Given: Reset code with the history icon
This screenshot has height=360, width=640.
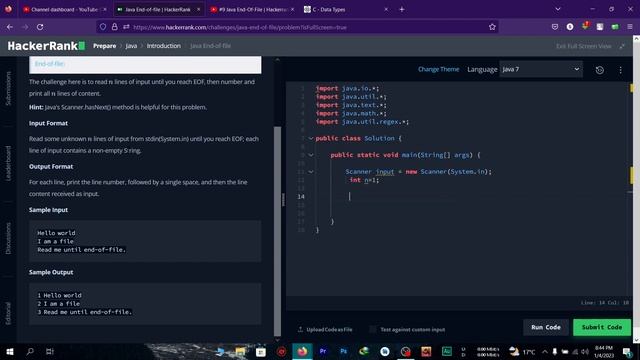Looking at the screenshot, I should (x=600, y=70).
